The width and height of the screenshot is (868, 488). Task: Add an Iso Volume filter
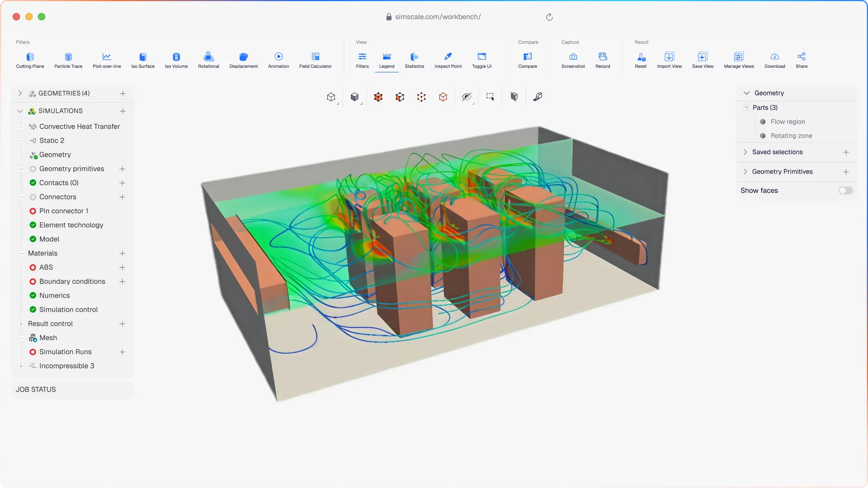[x=176, y=60]
